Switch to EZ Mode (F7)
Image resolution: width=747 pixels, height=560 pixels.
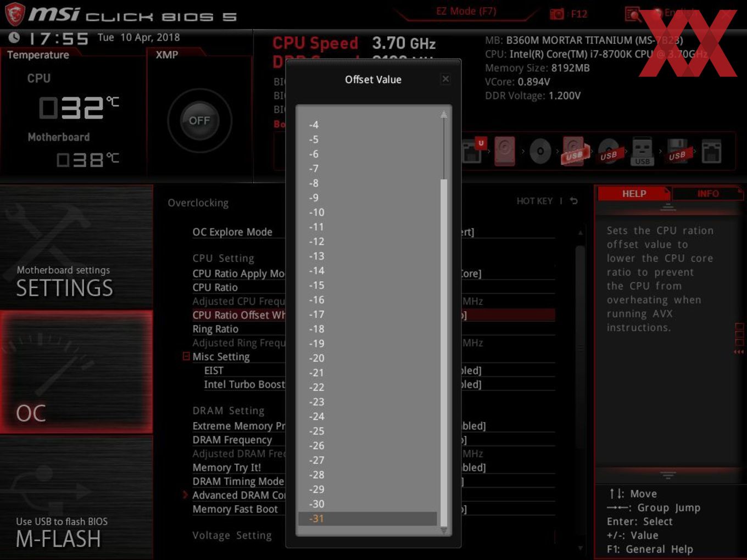pyautogui.click(x=466, y=11)
